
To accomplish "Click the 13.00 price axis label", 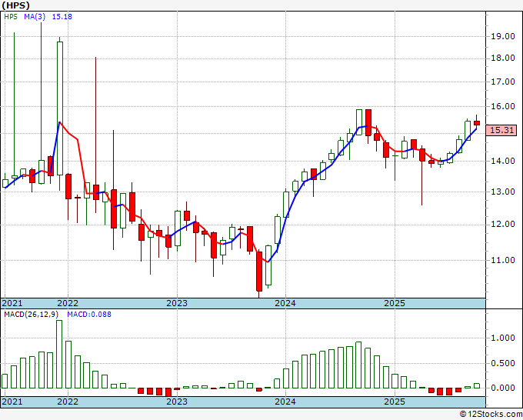I will pos(503,192).
